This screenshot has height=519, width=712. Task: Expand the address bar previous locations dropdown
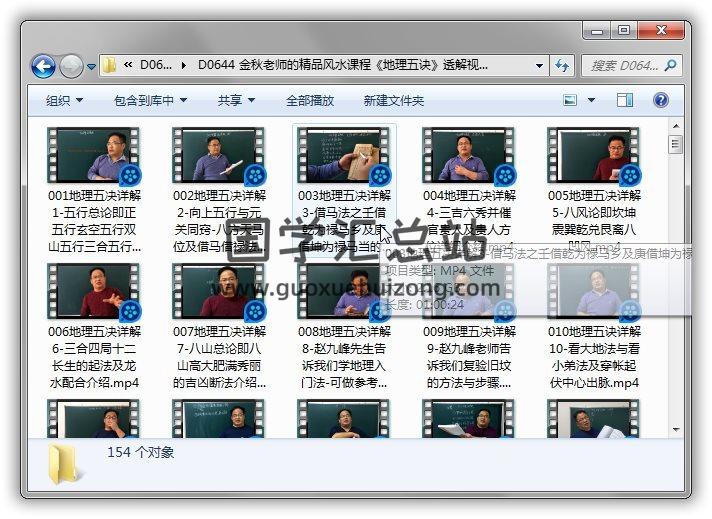point(537,66)
